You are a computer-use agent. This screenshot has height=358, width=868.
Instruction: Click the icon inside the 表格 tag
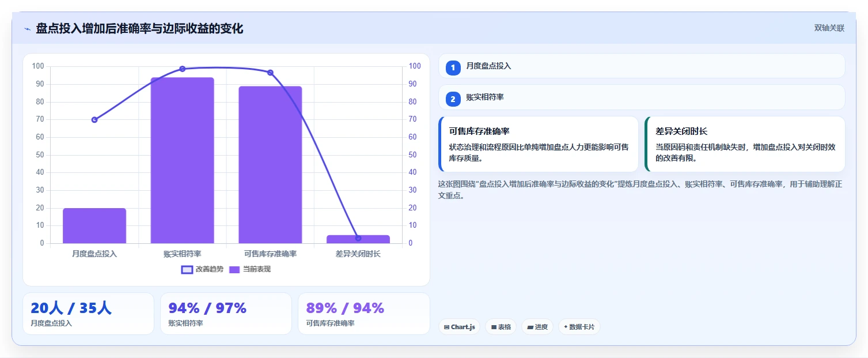[x=494, y=327]
